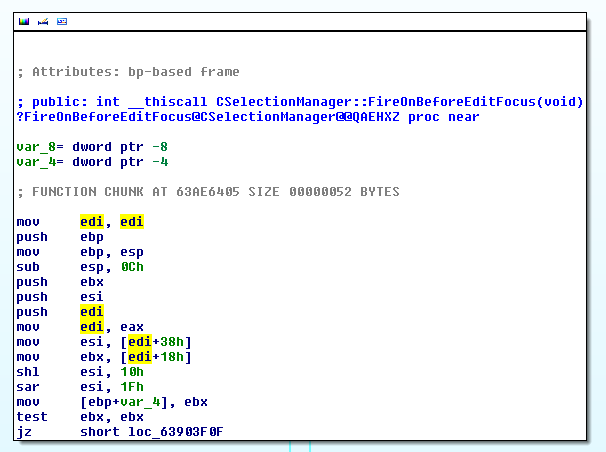
Task: Click the highlighted edi in push edi
Action: pos(92,312)
